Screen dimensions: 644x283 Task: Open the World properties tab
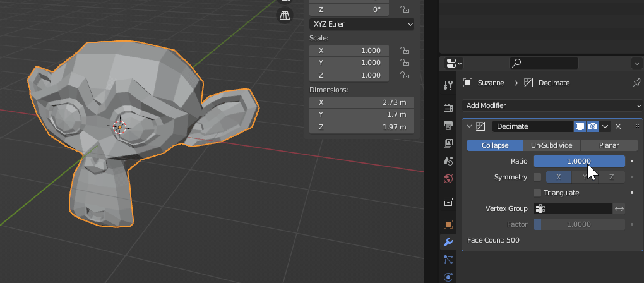pos(448,179)
